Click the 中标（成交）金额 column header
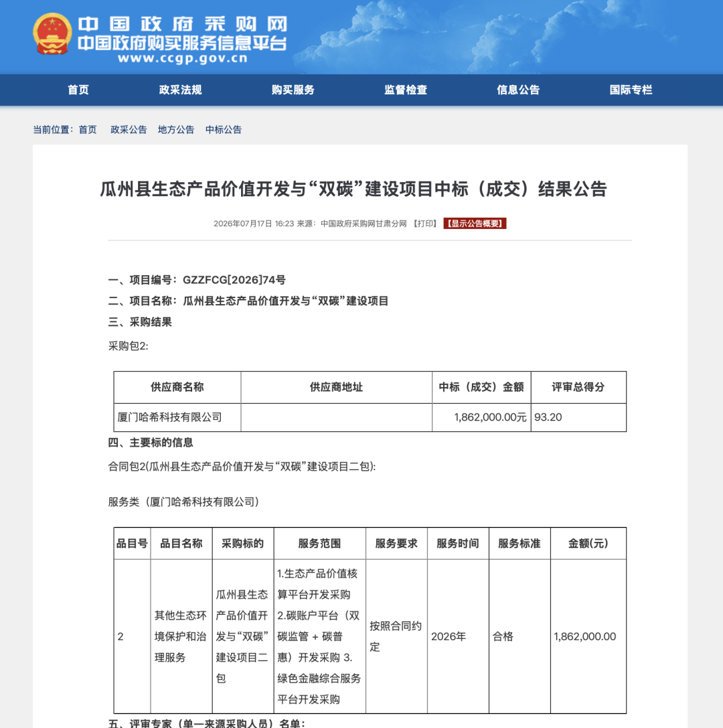The height and width of the screenshot is (728, 723). point(482,387)
